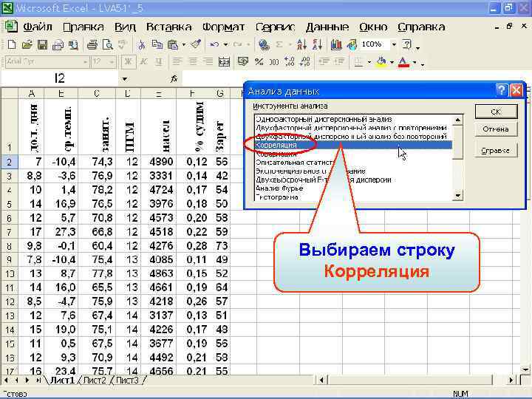This screenshot has height=399, width=532.
Task: Switch to the Лист3 sheet tab
Action: point(127,381)
